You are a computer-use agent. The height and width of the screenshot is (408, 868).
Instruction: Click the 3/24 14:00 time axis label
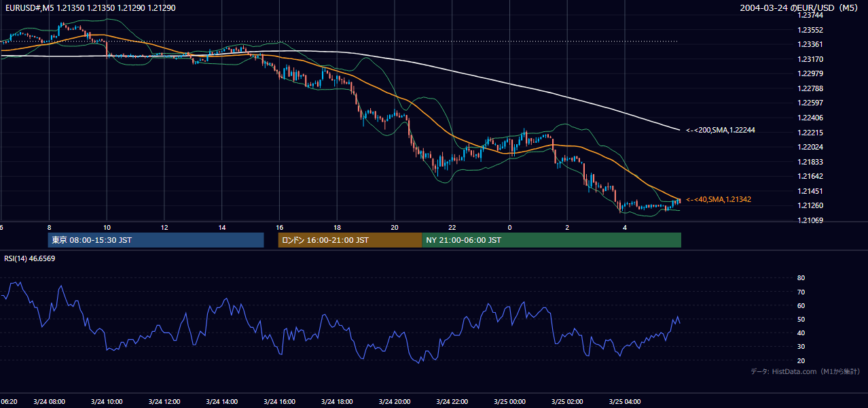(x=222, y=402)
